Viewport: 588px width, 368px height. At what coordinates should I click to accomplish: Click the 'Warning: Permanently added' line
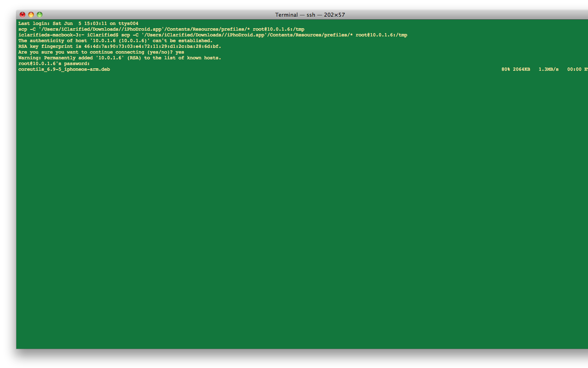120,58
